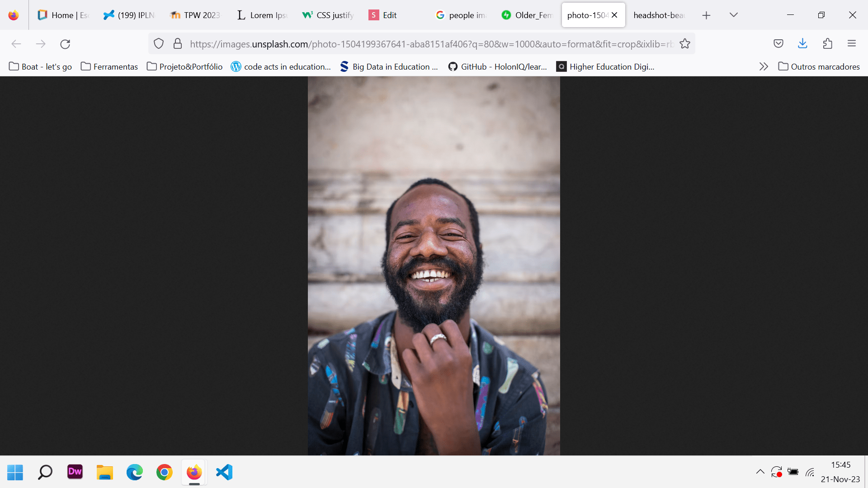Show hidden system tray icons
Screen dimensions: 868x488
(760, 472)
